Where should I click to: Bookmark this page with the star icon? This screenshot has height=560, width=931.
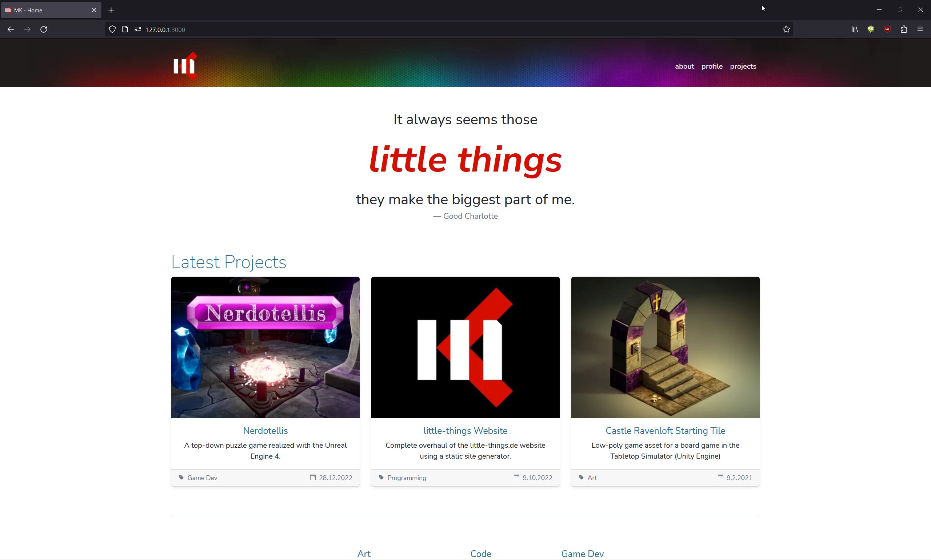click(786, 29)
